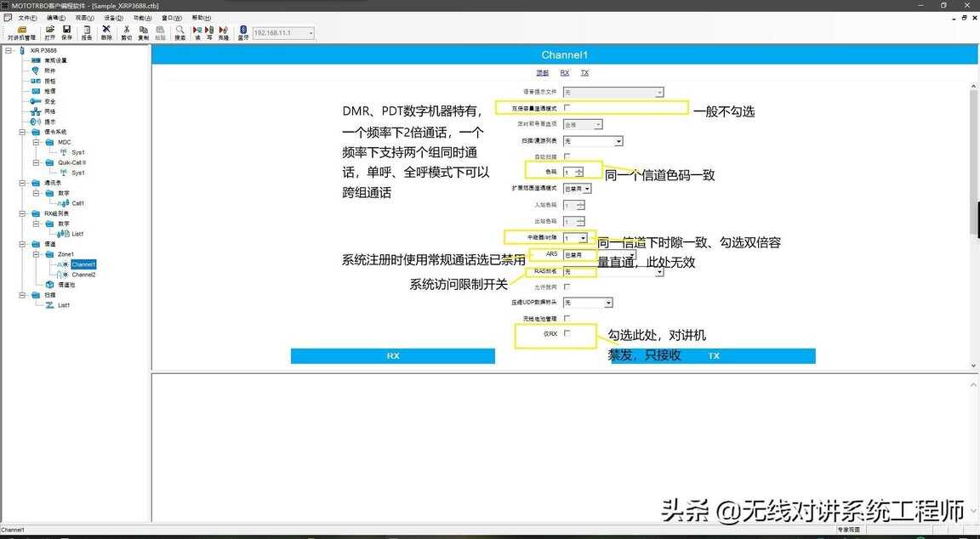Tick the 仅RX receive-only checkbox
980x539 pixels.
pyautogui.click(x=567, y=333)
